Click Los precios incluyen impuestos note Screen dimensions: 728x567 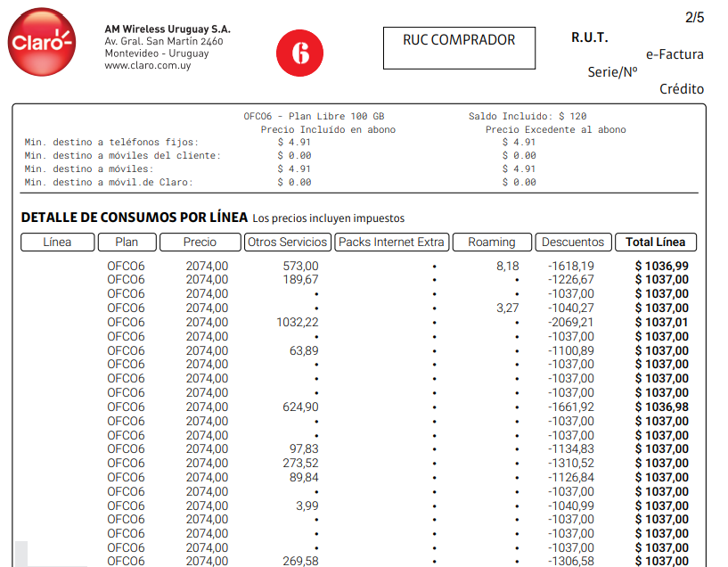coord(328,218)
